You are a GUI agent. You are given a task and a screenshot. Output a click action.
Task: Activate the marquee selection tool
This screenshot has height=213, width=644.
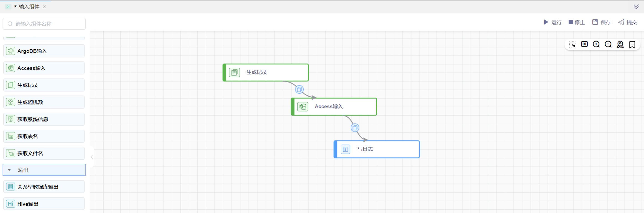pyautogui.click(x=572, y=45)
